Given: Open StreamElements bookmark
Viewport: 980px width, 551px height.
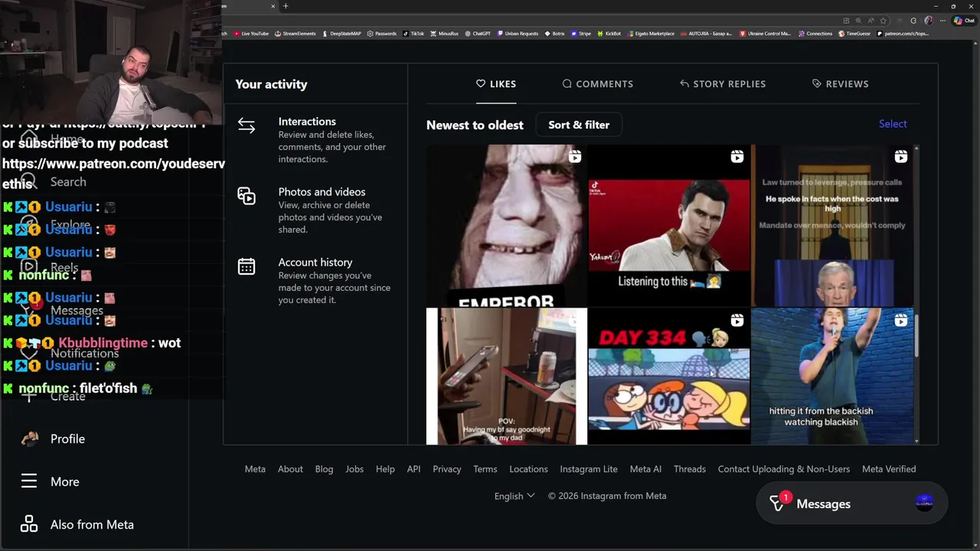Looking at the screenshot, I should [296, 34].
